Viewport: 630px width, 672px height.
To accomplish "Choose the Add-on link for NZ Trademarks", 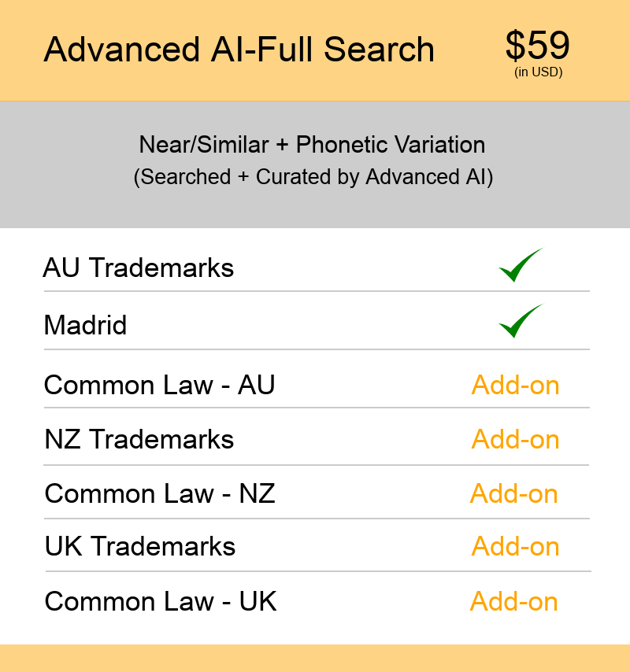I will 515,439.
